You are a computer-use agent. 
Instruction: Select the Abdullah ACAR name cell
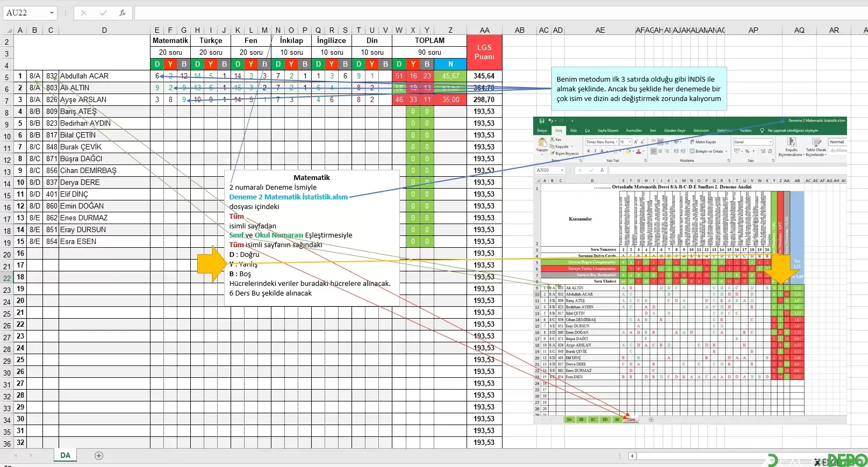tap(104, 76)
